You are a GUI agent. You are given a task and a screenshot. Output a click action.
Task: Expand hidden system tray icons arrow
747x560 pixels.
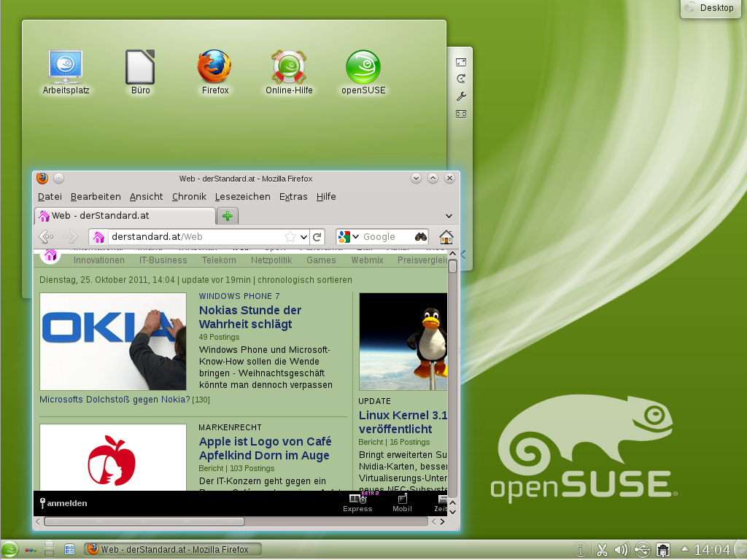point(684,548)
